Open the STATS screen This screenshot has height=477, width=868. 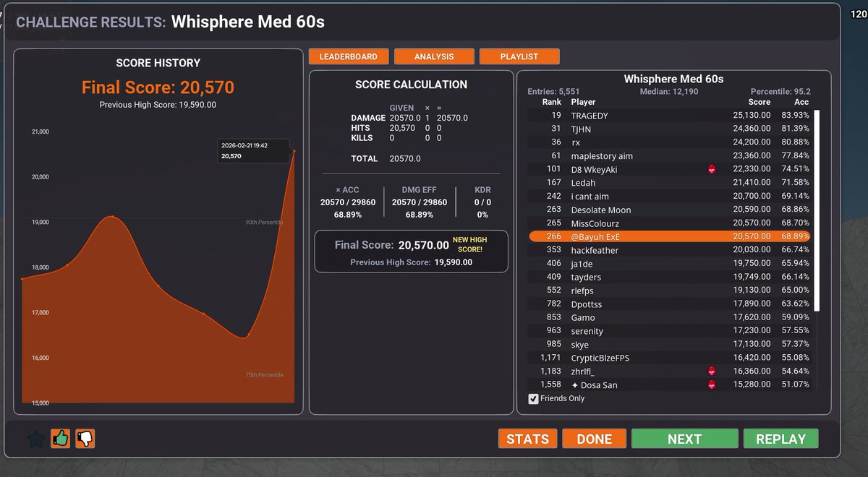click(528, 439)
